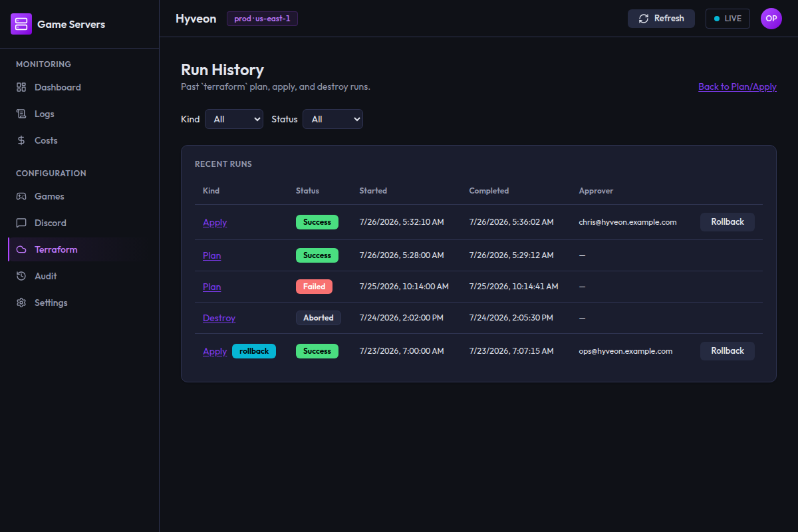798x532 pixels.
Task: Open Discord configuration
Action: coord(80,223)
